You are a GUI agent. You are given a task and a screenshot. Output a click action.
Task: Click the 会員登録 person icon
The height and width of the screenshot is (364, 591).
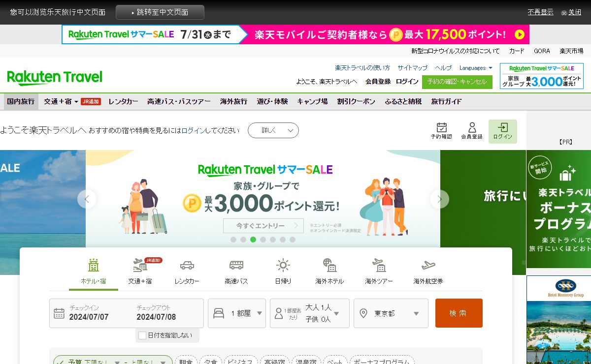click(472, 131)
